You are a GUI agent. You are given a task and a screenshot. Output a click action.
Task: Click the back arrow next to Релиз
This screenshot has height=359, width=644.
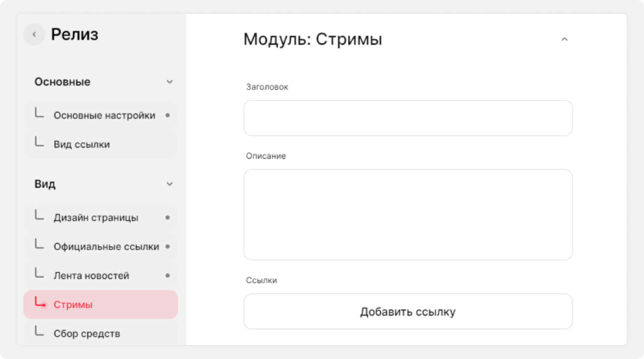34,34
